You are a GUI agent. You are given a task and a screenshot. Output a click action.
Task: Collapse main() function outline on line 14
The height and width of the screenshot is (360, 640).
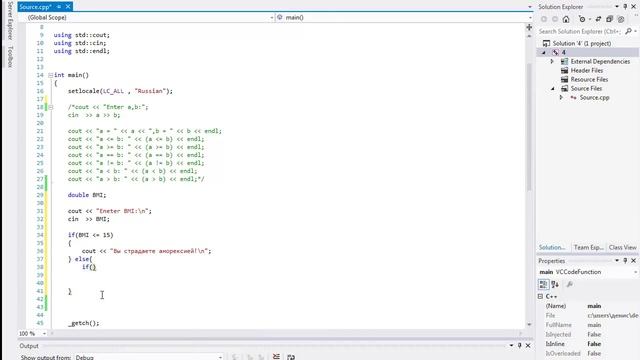[51, 75]
